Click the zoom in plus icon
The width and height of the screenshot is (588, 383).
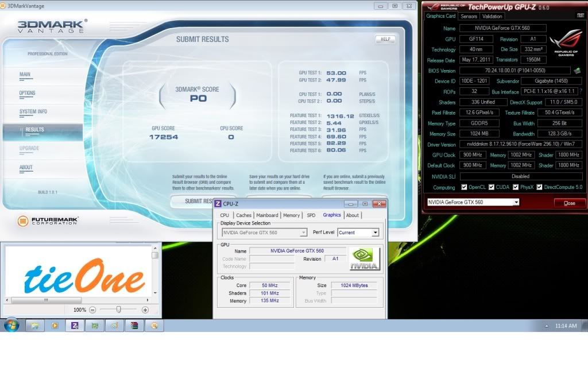(145, 310)
